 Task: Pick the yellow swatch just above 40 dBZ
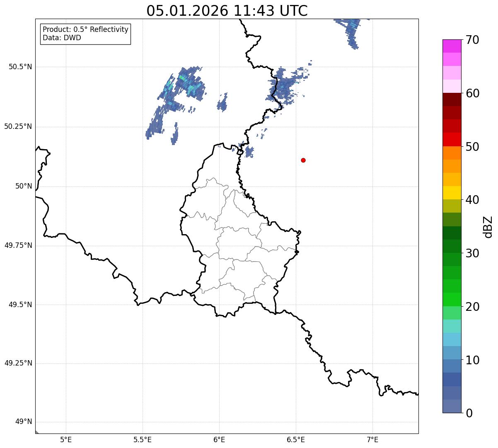tap(452, 193)
